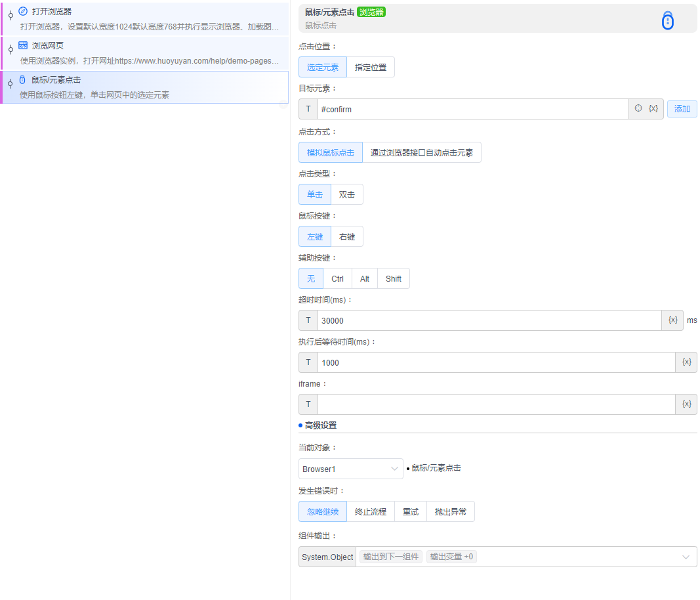Click the crosshair element picker icon
The width and height of the screenshot is (700, 600).
click(x=638, y=109)
